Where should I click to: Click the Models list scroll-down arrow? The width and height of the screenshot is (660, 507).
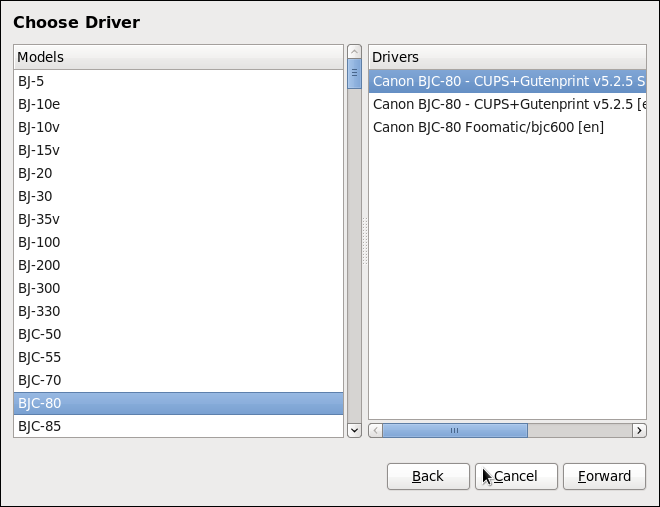tap(353, 430)
